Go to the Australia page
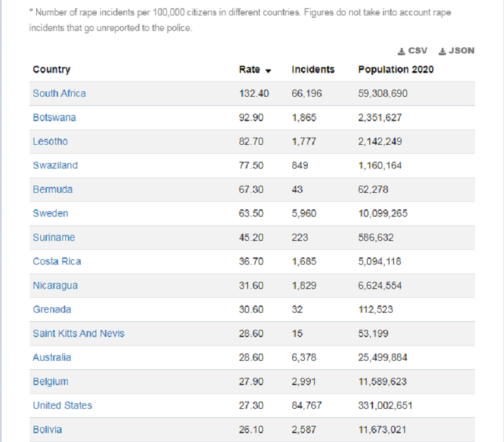 [52, 357]
